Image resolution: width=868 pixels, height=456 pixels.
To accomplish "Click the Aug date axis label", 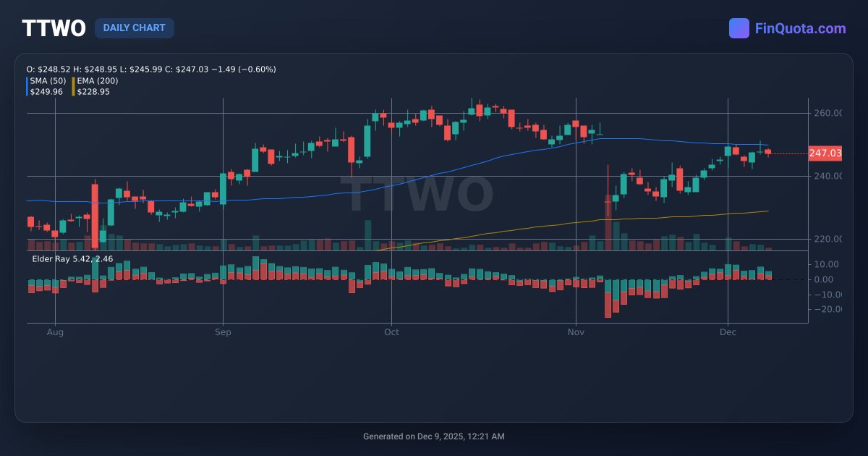I will [55, 332].
